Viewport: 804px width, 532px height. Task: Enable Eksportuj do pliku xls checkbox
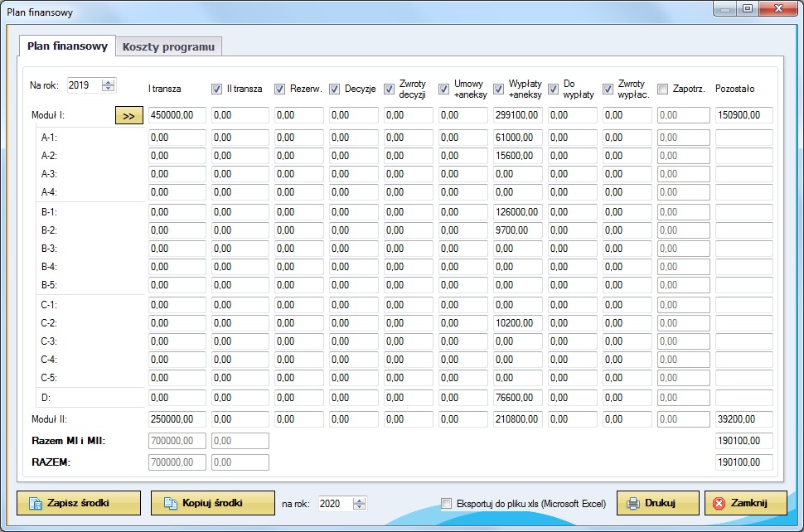coord(447,503)
